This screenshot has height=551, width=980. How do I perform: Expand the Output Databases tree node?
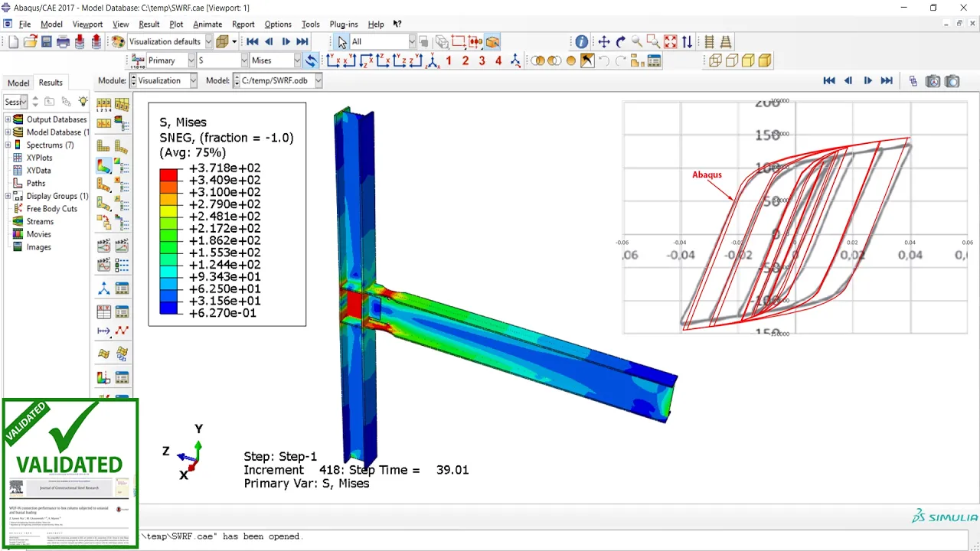(8, 119)
